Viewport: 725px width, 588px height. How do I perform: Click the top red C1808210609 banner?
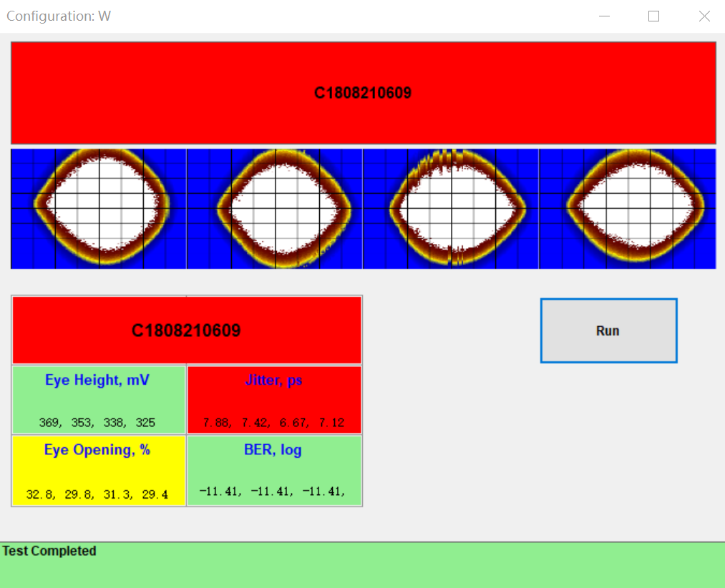click(x=363, y=93)
